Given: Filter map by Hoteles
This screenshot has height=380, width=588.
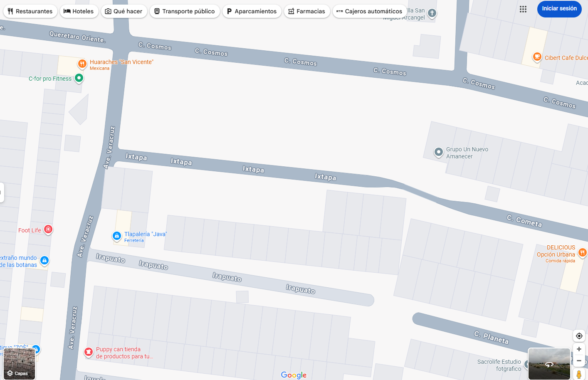Looking at the screenshot, I should coord(79,11).
